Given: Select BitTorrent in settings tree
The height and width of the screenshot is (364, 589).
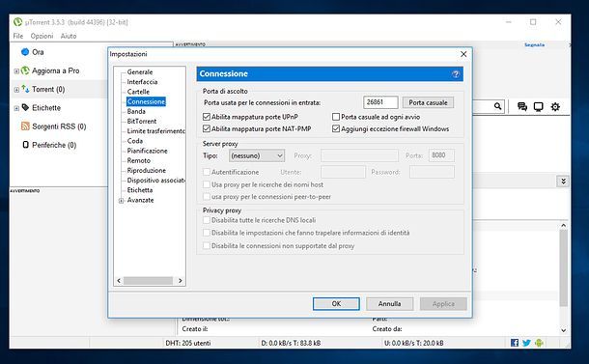Looking at the screenshot, I should (141, 121).
